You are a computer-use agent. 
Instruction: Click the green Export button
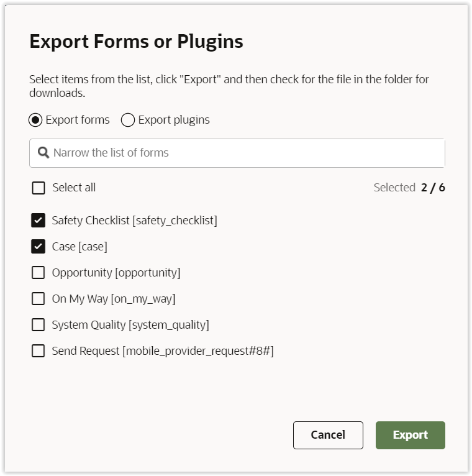[410, 435]
